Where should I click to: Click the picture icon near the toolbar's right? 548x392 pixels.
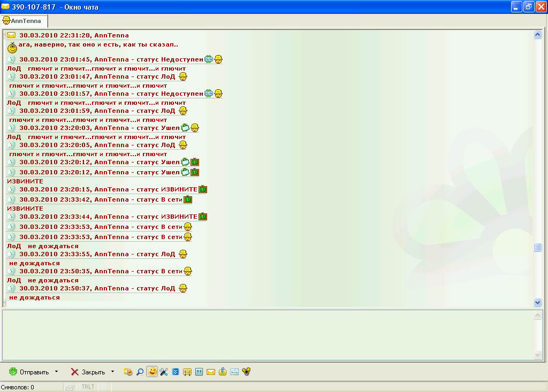[234, 371]
